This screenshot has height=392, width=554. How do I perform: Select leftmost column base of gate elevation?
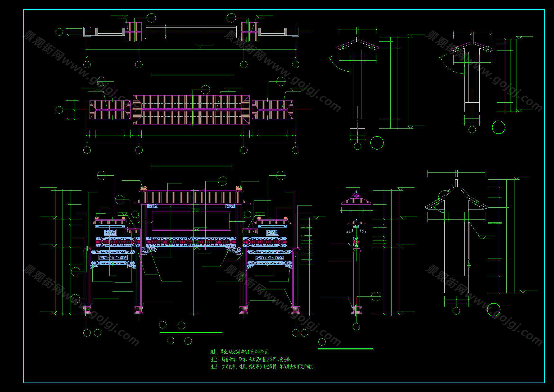click(87, 310)
